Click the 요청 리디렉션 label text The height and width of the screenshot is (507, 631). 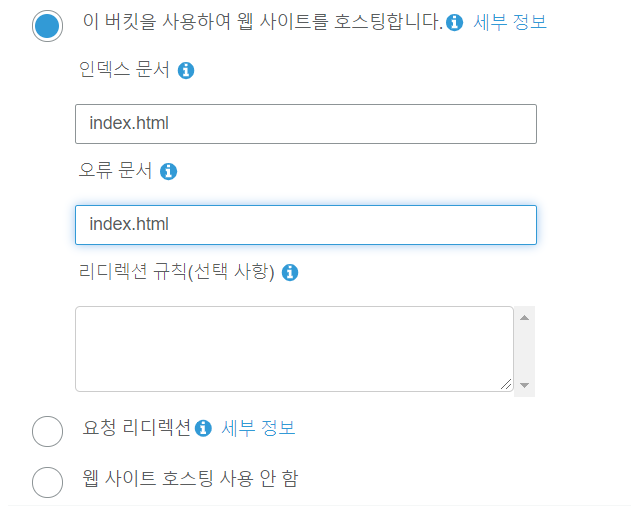(136, 427)
